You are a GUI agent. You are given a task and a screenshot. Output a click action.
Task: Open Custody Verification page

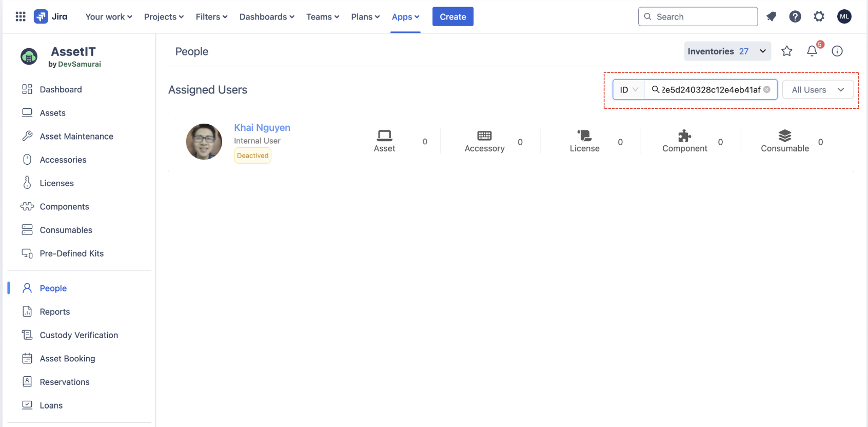point(78,335)
